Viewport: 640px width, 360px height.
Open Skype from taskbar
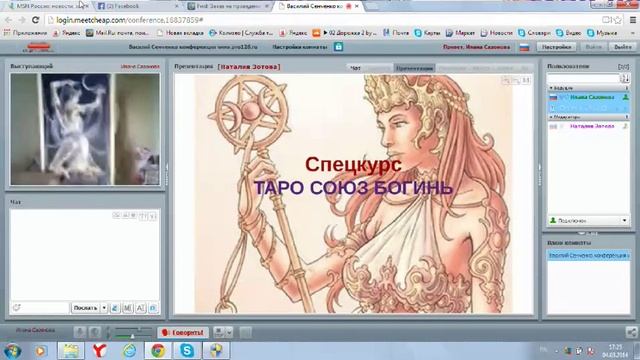(187, 350)
